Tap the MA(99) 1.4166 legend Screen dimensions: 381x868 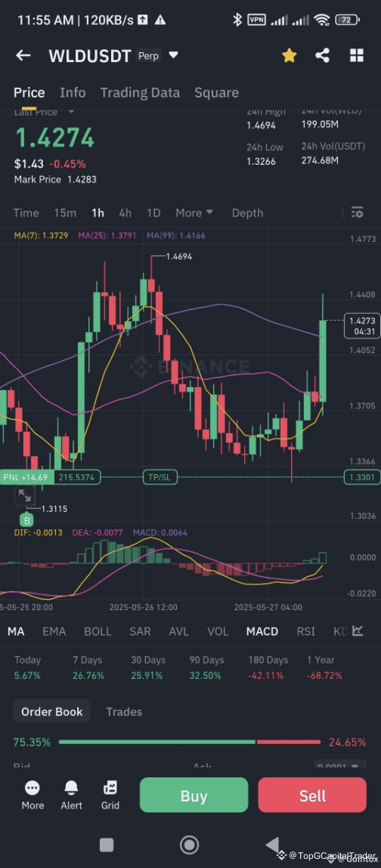176,235
